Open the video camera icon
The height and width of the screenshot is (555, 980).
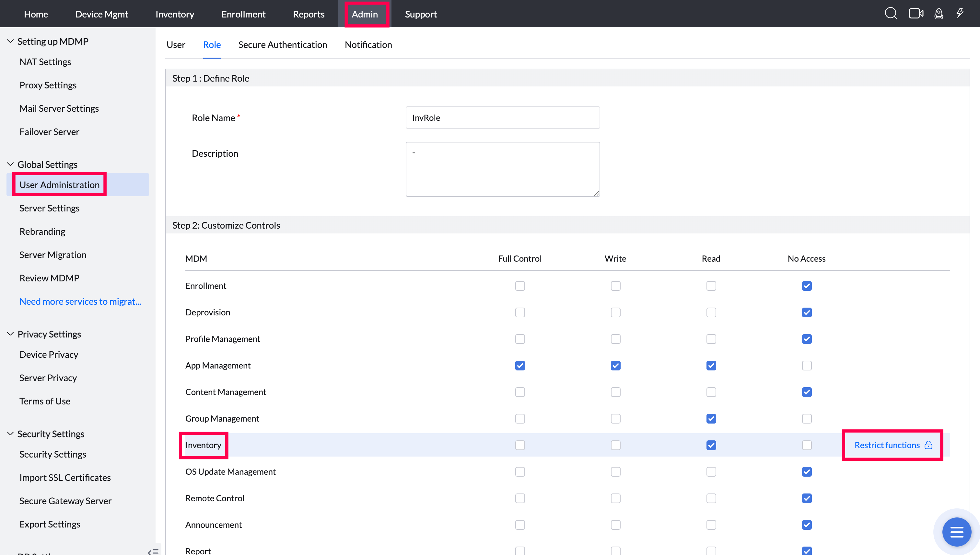(x=916, y=14)
